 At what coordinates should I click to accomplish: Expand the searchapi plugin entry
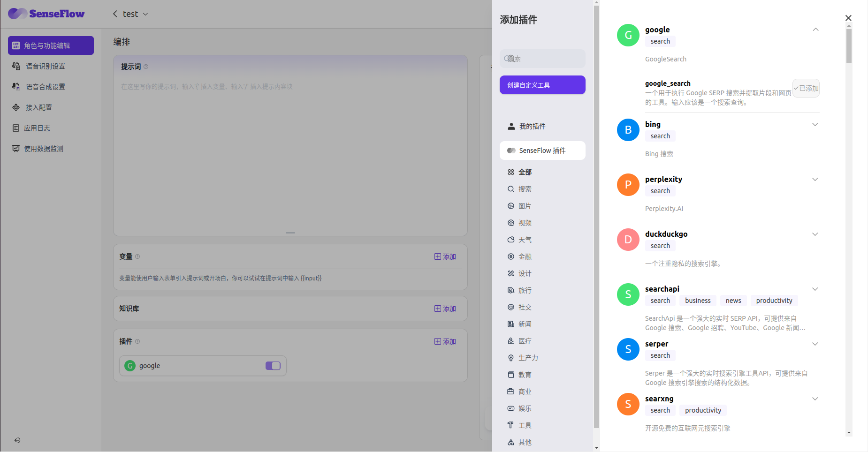[815, 289]
